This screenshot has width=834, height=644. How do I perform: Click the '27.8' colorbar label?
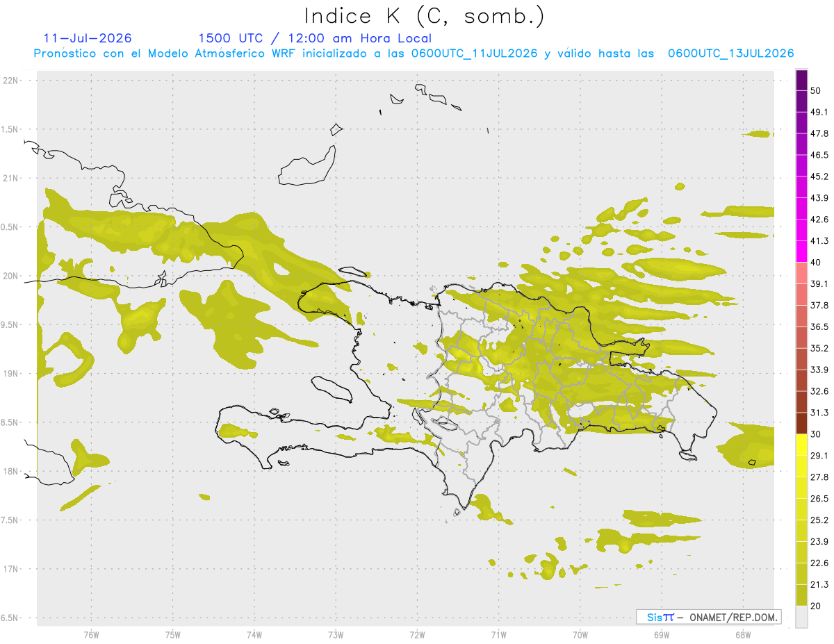[819, 477]
